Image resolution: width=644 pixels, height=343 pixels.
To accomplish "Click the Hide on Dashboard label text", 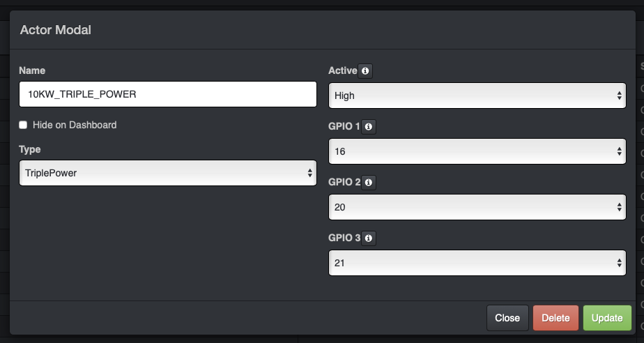I will (x=75, y=125).
